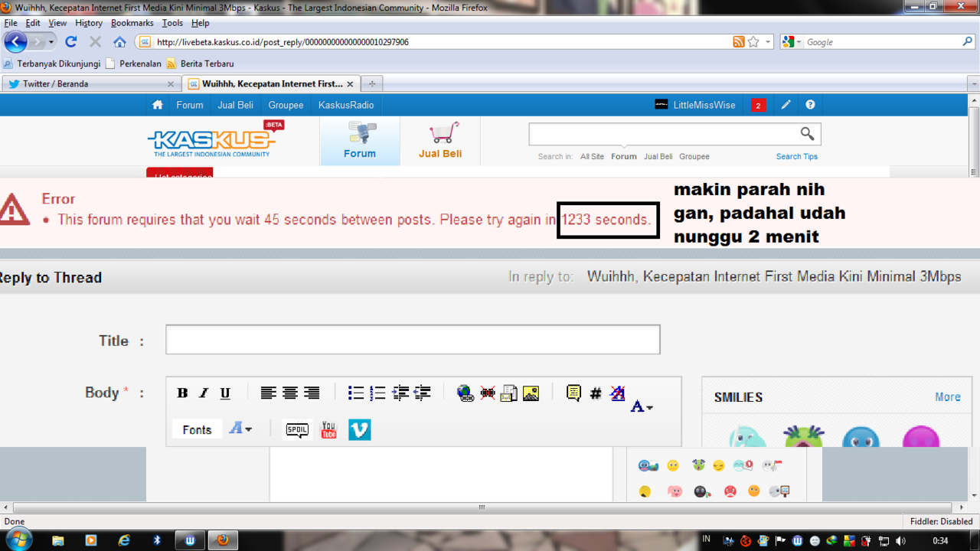The height and width of the screenshot is (551, 980).
Task: Open the pencil compose icon in Kaskus header
Action: pyautogui.click(x=786, y=105)
